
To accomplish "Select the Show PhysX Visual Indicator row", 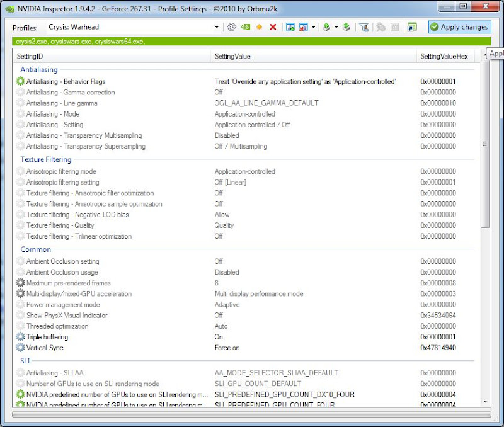I will click(x=244, y=315).
